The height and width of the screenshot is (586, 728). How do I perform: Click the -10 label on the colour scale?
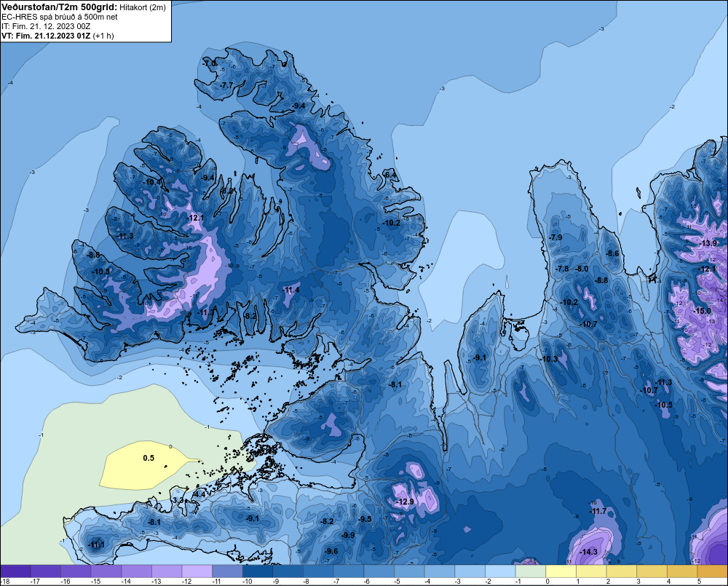(247, 582)
